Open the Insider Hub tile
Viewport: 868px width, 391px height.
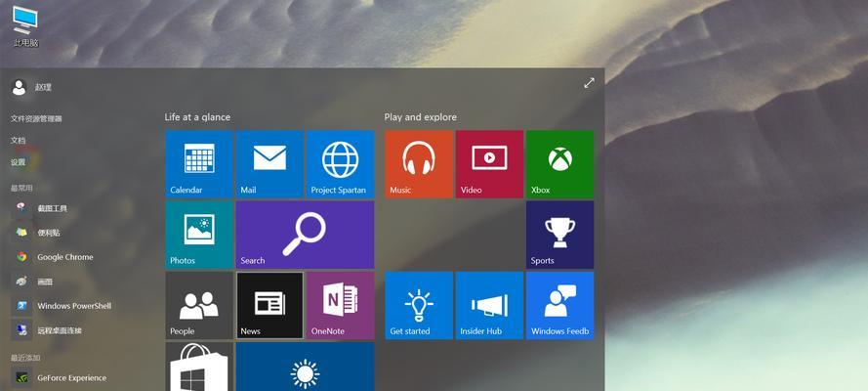pyautogui.click(x=489, y=305)
